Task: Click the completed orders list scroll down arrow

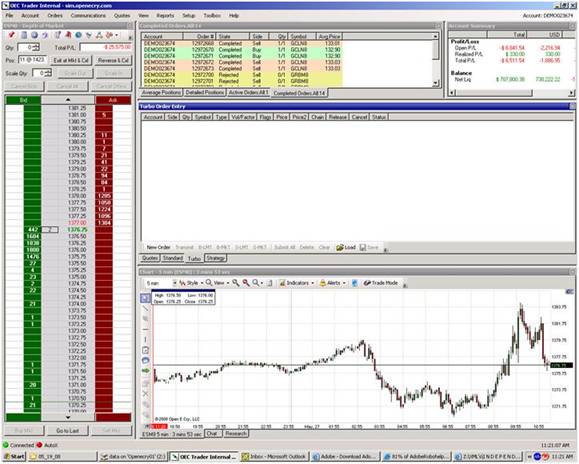Action: (x=436, y=83)
